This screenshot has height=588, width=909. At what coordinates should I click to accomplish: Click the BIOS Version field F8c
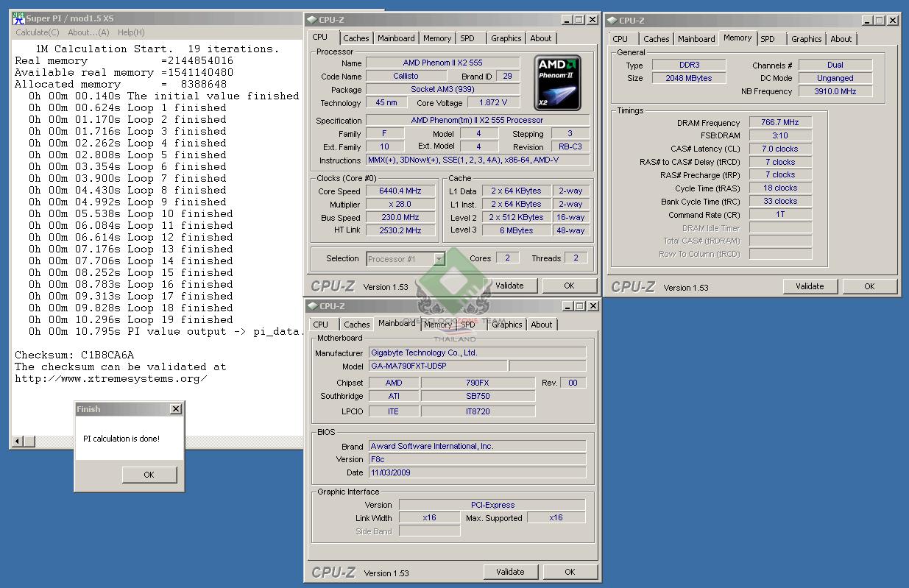click(477, 459)
